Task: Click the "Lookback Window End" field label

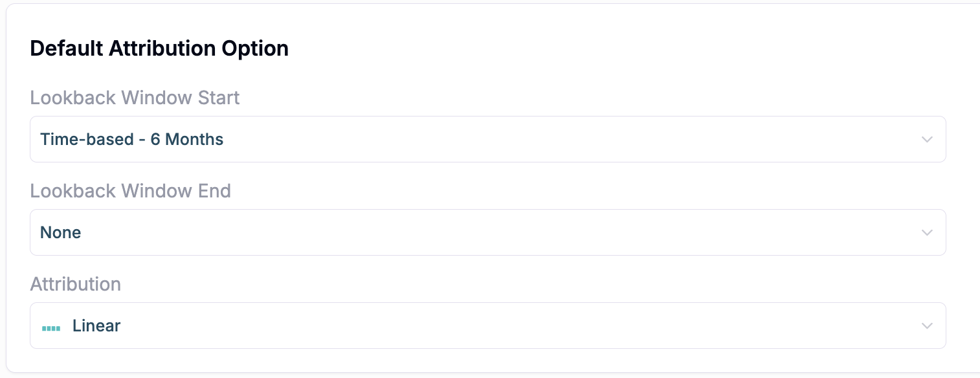Action: 130,191
